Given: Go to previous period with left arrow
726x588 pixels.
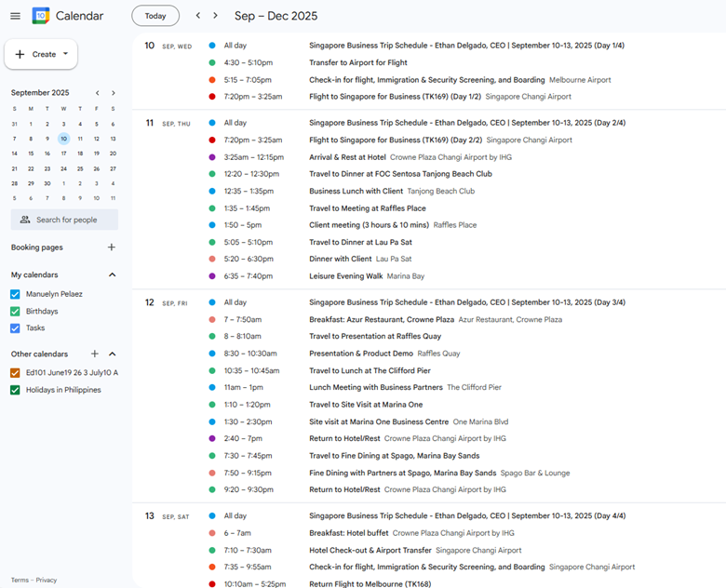Looking at the screenshot, I should 198,16.
